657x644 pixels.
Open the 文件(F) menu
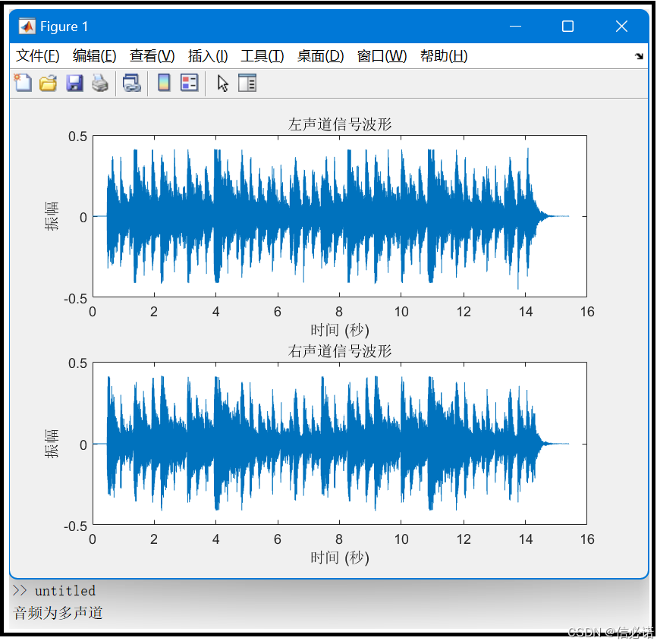37,55
